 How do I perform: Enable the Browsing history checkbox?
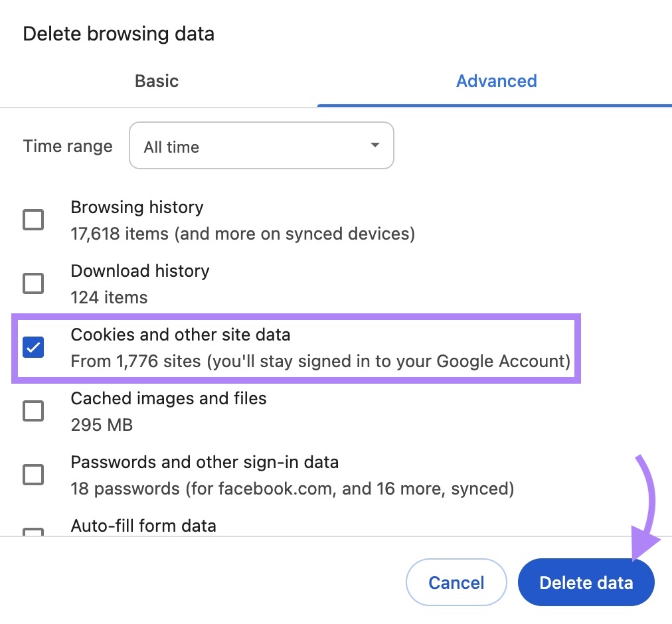click(33, 219)
